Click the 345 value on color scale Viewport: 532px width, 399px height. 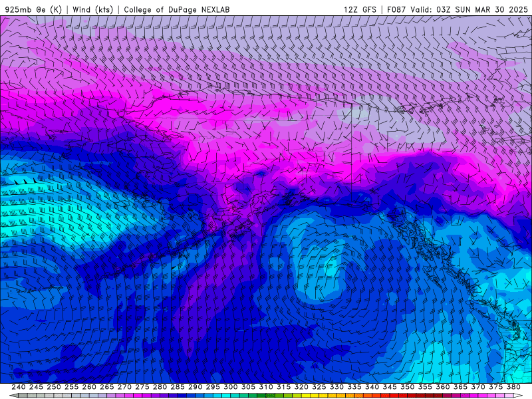(x=390, y=387)
